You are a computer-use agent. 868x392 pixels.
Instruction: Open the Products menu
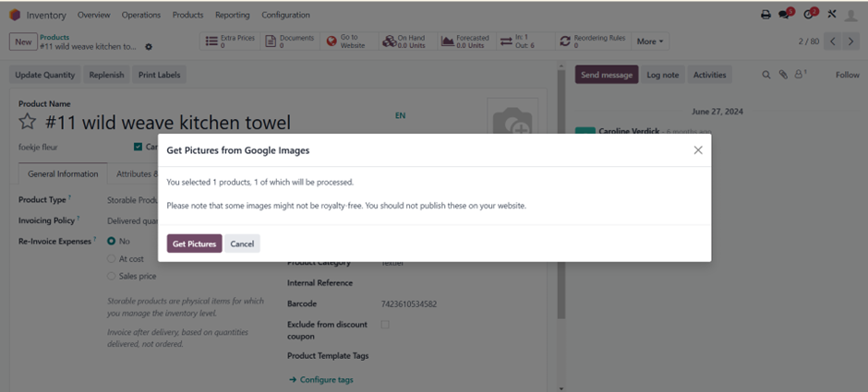pos(187,15)
